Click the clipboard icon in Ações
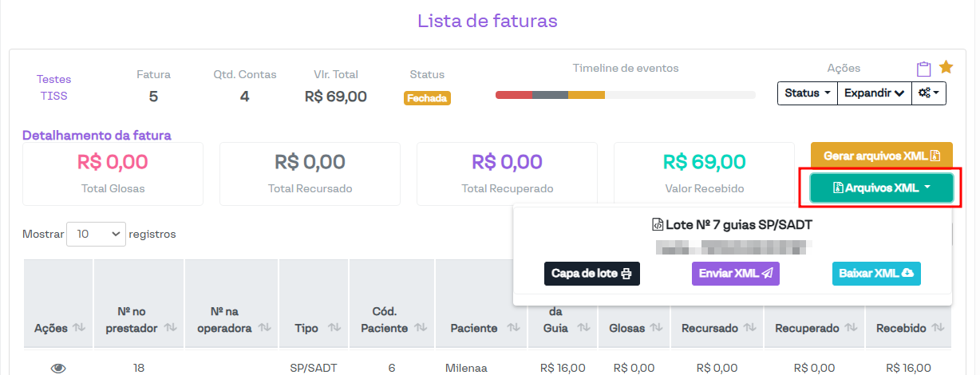Viewport: 980px width, 375px height. click(x=924, y=69)
